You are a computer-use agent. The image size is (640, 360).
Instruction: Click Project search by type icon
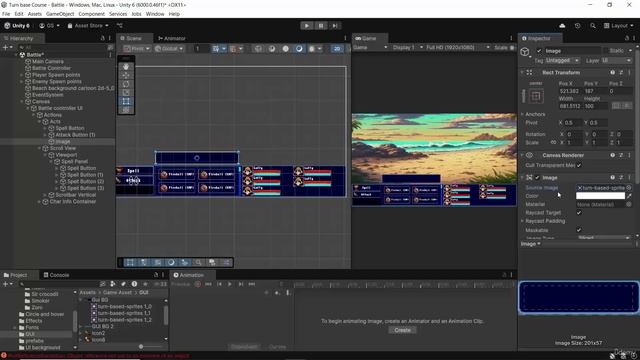113,284
